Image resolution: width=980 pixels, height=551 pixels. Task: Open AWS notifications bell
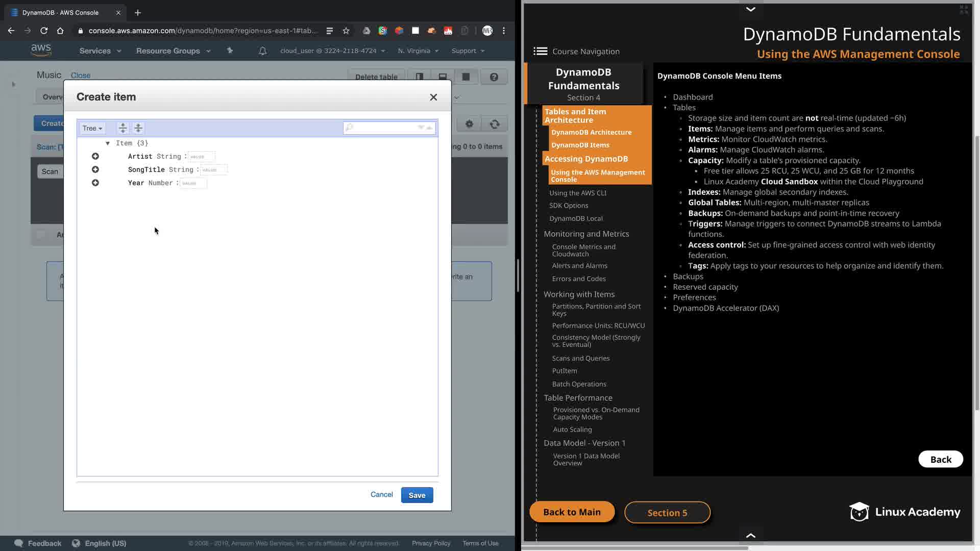pyautogui.click(x=262, y=51)
